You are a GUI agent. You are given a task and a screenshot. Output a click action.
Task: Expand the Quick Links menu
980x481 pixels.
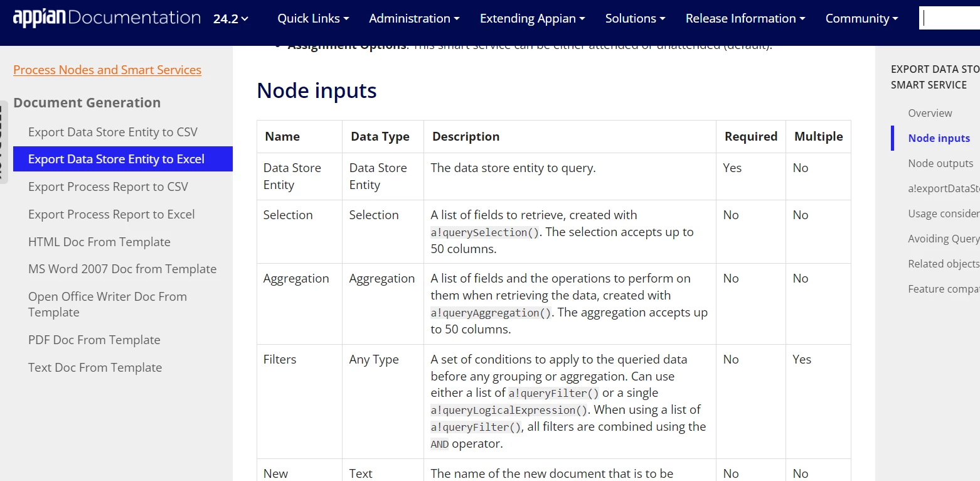313,19
